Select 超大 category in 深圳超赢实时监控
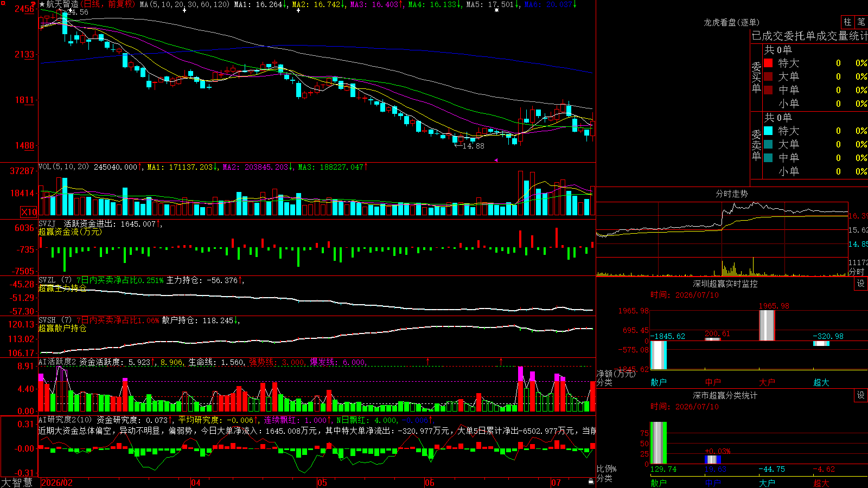The width and height of the screenshot is (868, 488). [821, 382]
